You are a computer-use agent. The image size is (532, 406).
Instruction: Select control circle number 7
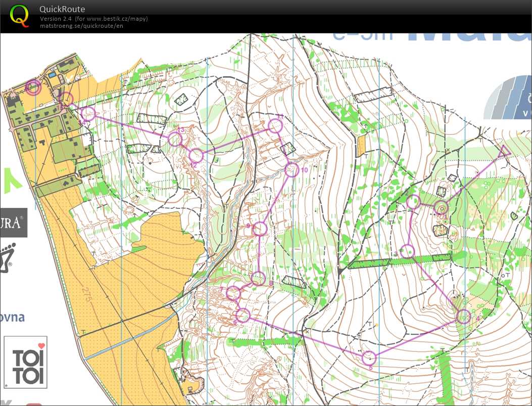tap(233, 293)
